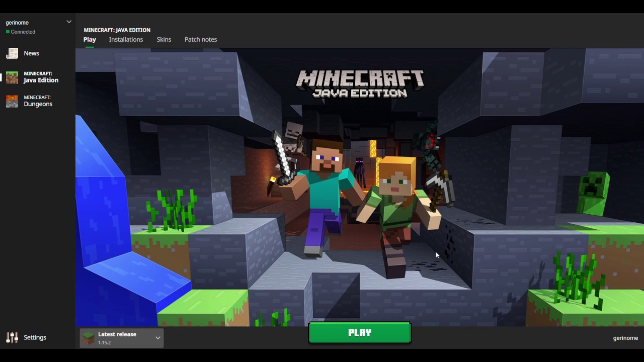Click the Connected status text

coord(23,32)
